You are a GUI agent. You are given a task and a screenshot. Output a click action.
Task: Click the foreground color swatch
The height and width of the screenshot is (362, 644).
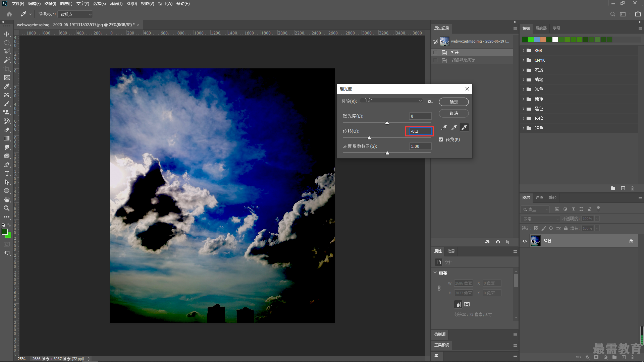5,232
